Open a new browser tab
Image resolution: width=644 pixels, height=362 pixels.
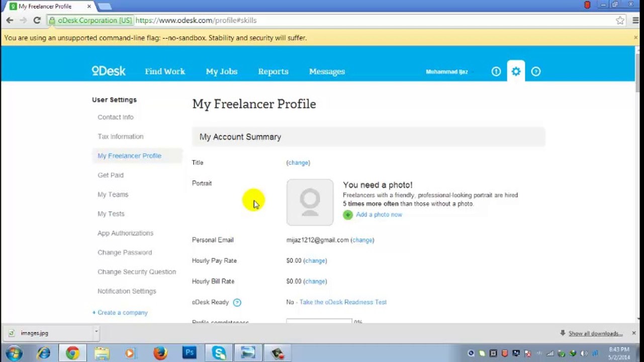pyautogui.click(x=105, y=7)
